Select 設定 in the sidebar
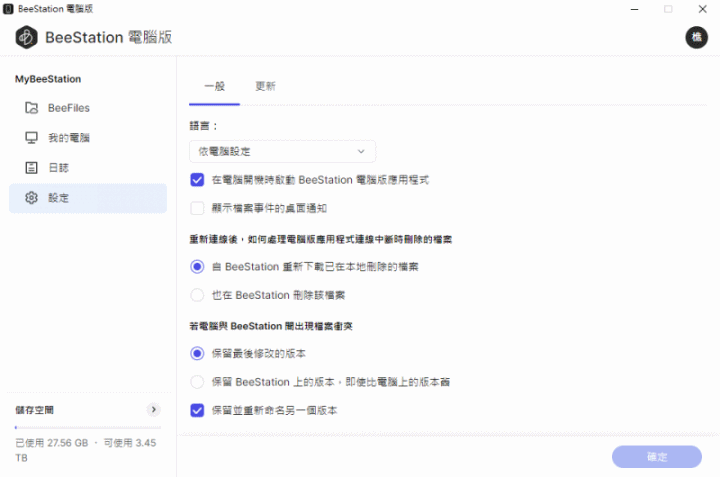Viewport: 720px width, 477px height. pyautogui.click(x=88, y=198)
